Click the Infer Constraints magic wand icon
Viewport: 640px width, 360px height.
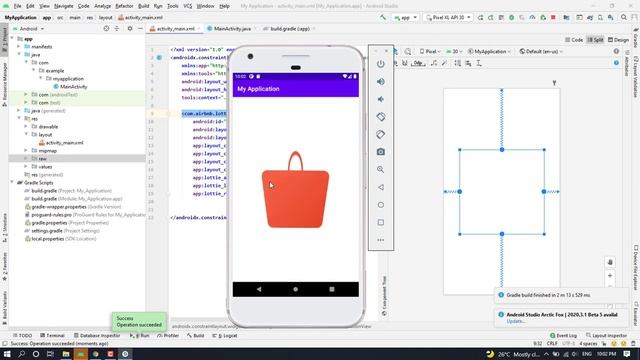click(x=444, y=63)
